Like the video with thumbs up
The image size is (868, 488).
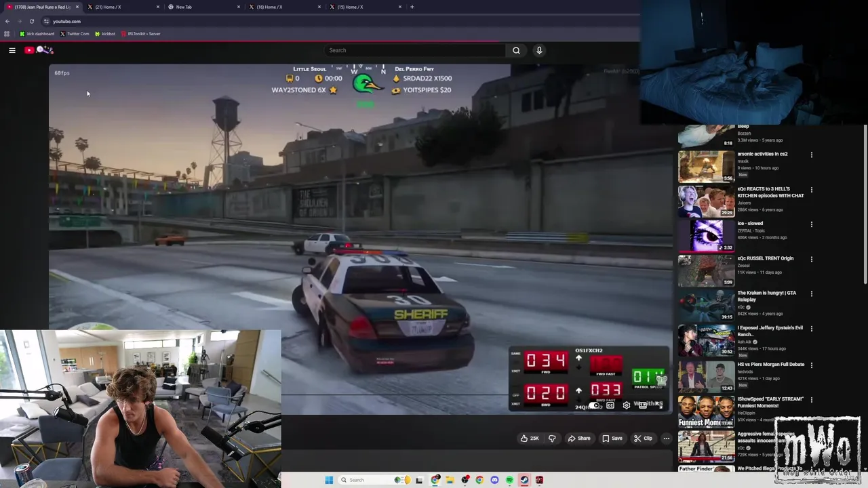530,439
